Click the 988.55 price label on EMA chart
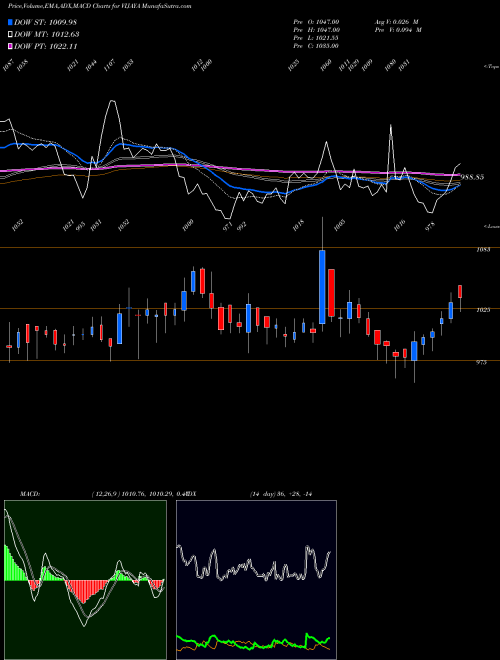 click(472, 177)
